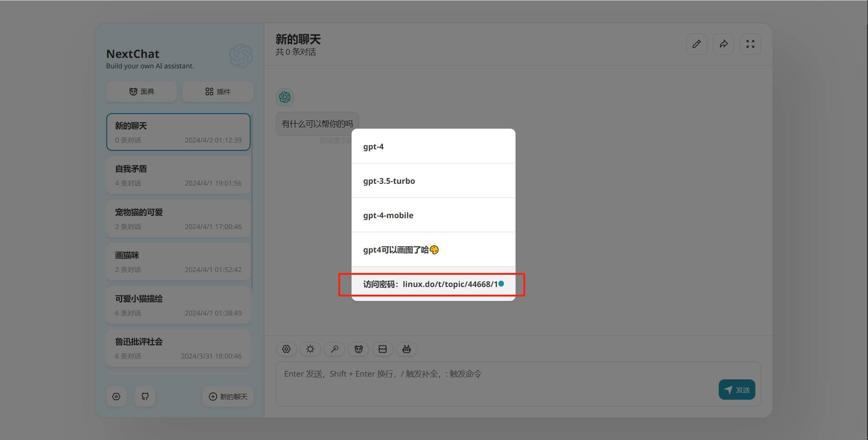Open the 鲁迅批评社会 conversation
The image size is (868, 440).
point(178,348)
